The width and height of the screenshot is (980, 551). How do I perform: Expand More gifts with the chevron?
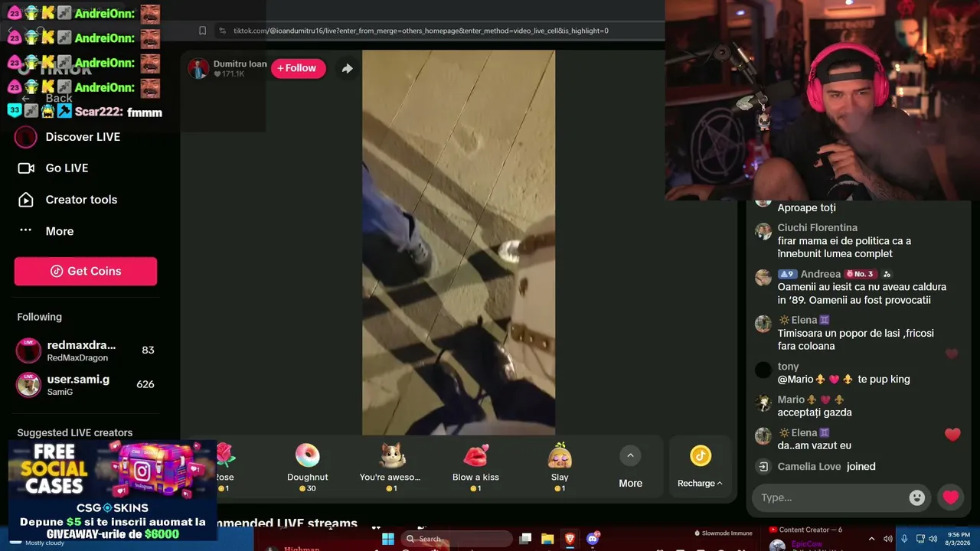tap(630, 456)
